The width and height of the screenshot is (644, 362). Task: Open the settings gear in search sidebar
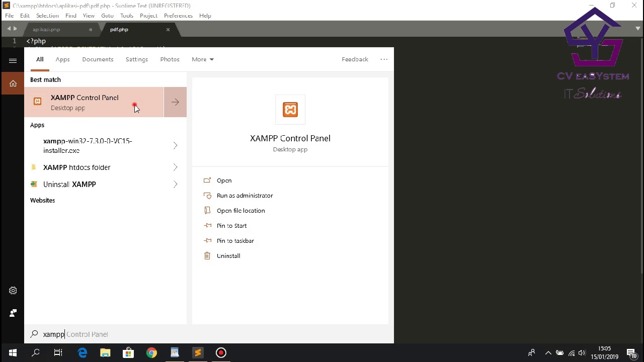click(x=13, y=291)
